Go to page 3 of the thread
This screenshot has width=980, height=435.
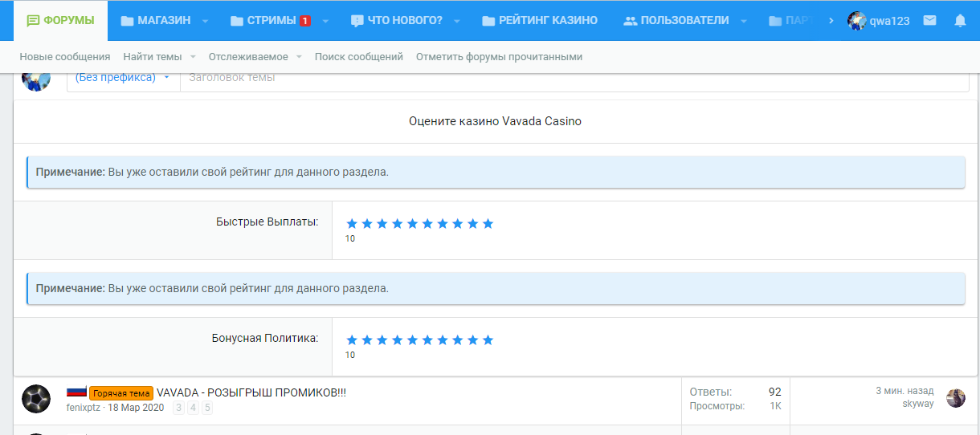click(179, 408)
